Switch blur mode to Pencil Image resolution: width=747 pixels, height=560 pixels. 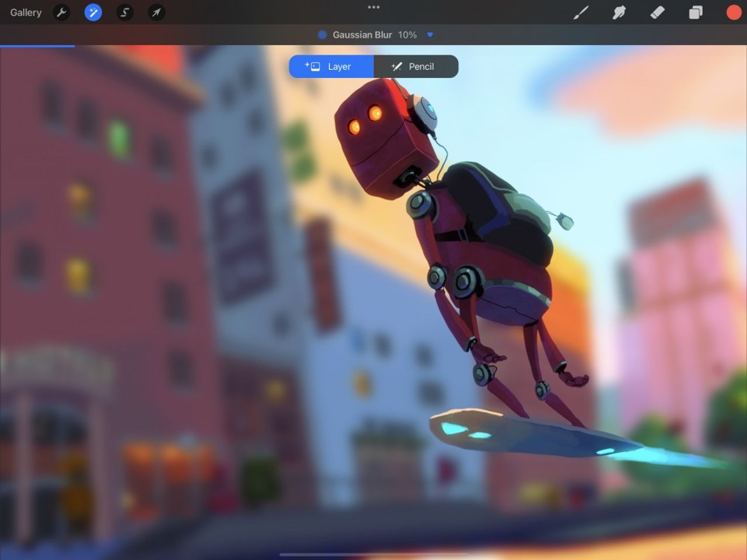point(416,66)
